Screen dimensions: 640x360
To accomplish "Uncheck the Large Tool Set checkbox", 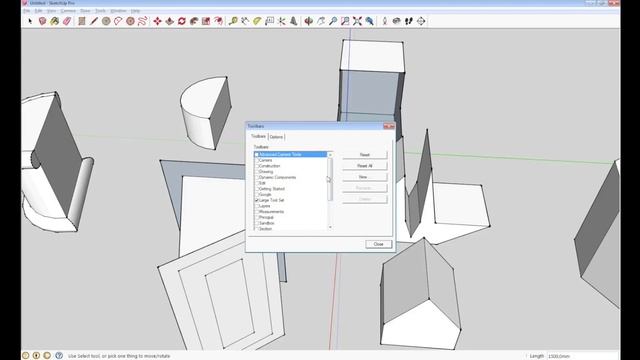I will point(257,200).
